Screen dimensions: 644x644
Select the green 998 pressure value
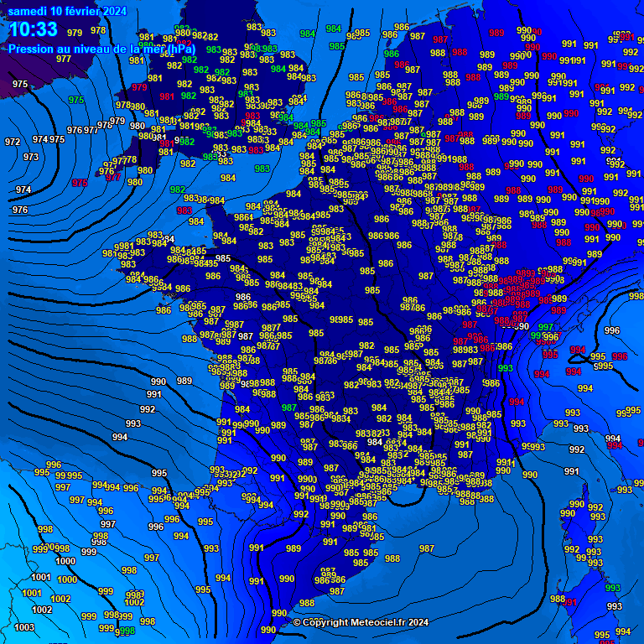tap(127, 630)
